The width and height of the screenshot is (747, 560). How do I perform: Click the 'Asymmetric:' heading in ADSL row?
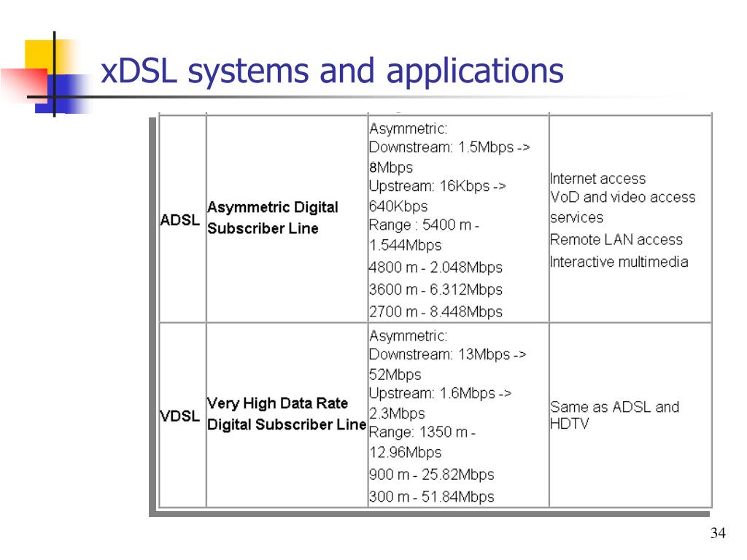pos(409,128)
